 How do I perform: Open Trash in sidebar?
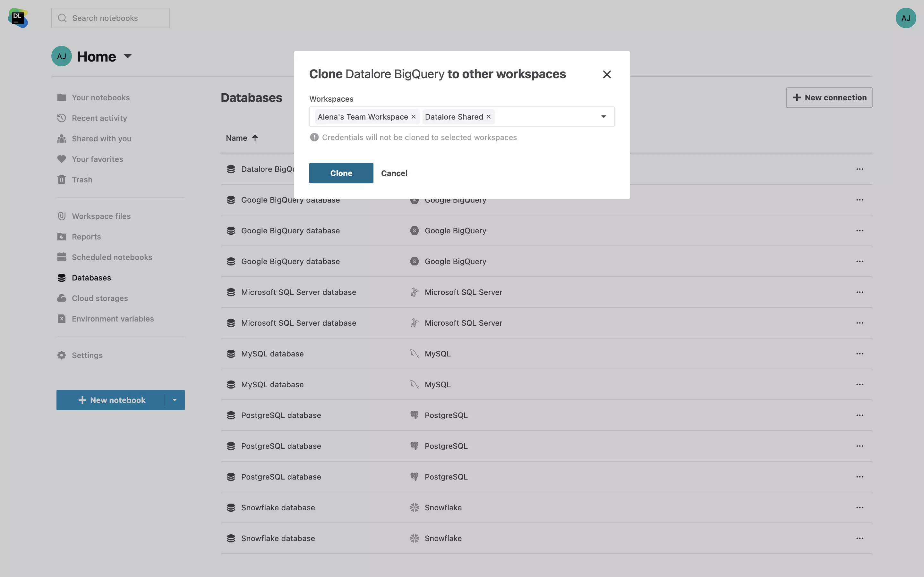82,180
